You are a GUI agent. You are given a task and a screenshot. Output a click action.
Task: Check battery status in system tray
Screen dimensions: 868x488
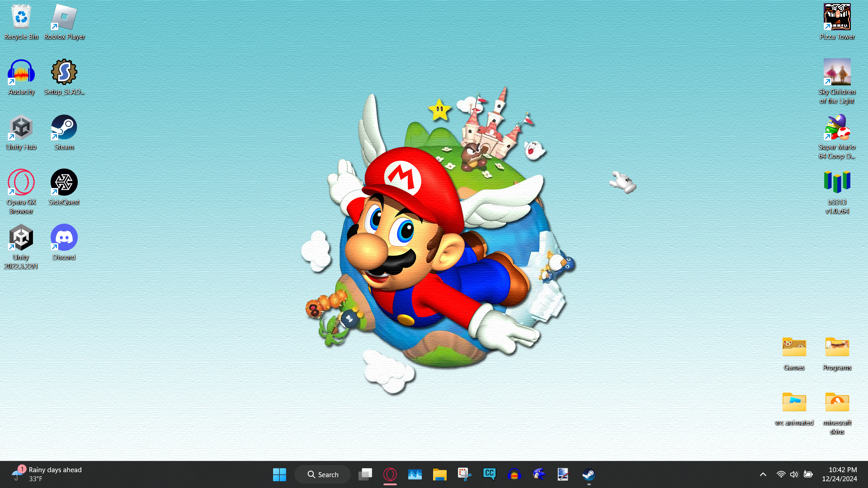(808, 474)
